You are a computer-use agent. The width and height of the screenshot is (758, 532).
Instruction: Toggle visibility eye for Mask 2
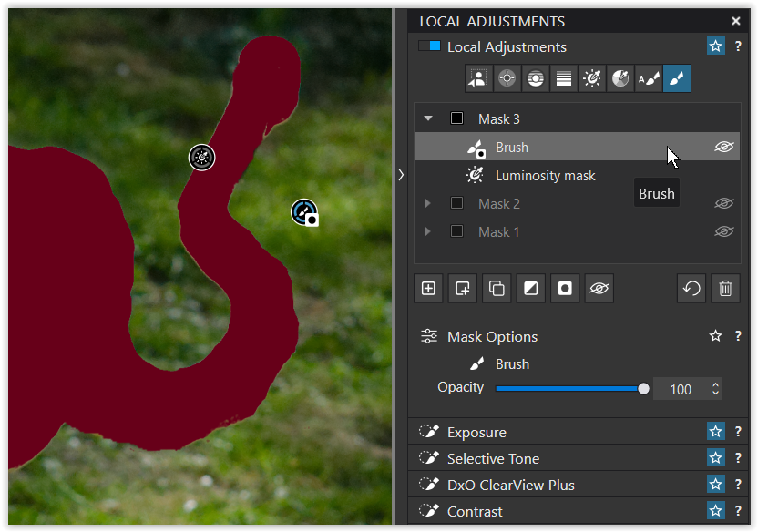click(724, 203)
